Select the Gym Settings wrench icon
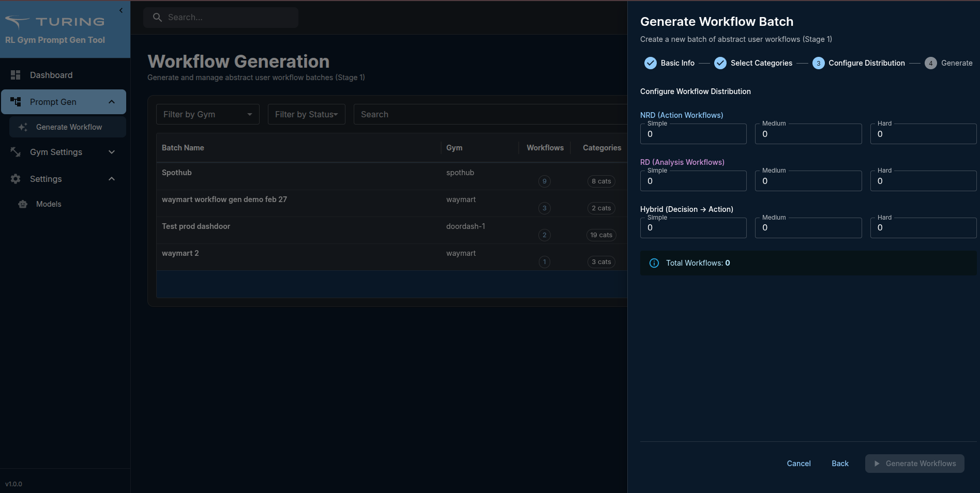Image resolution: width=980 pixels, height=493 pixels. [x=15, y=152]
